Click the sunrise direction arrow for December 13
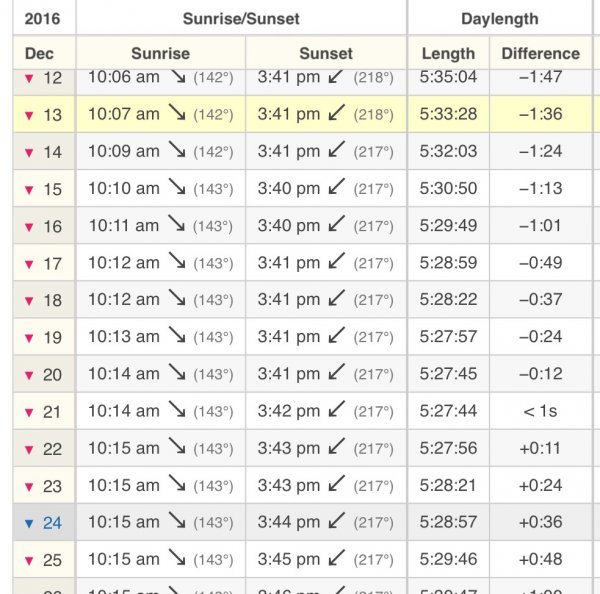This screenshot has height=594, width=600. 177,114
